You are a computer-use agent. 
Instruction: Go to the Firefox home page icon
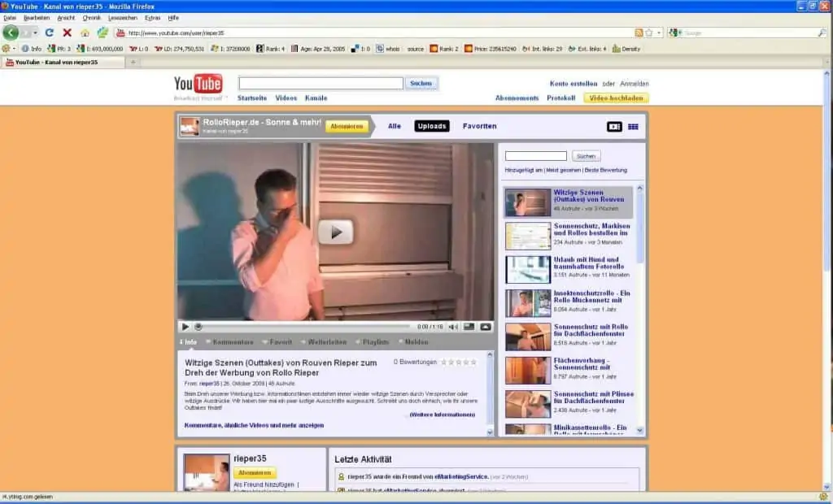[x=85, y=33]
